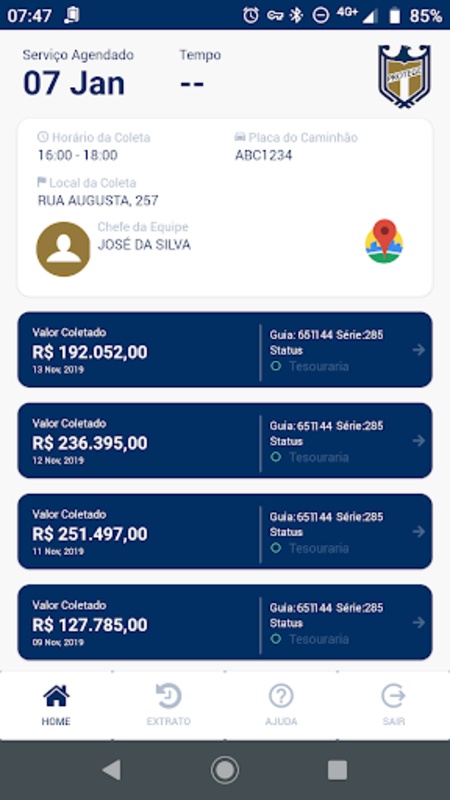Tap José da Silva's profile avatar
Viewport: 450px width, 800px height.
pyautogui.click(x=63, y=249)
